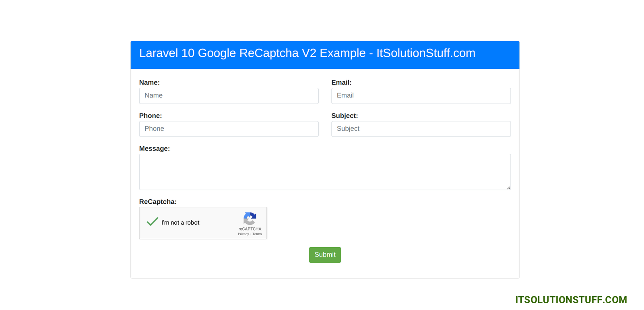Toggle the "I'm not a robot" checkmark
The image size is (644, 310).
coord(152,222)
